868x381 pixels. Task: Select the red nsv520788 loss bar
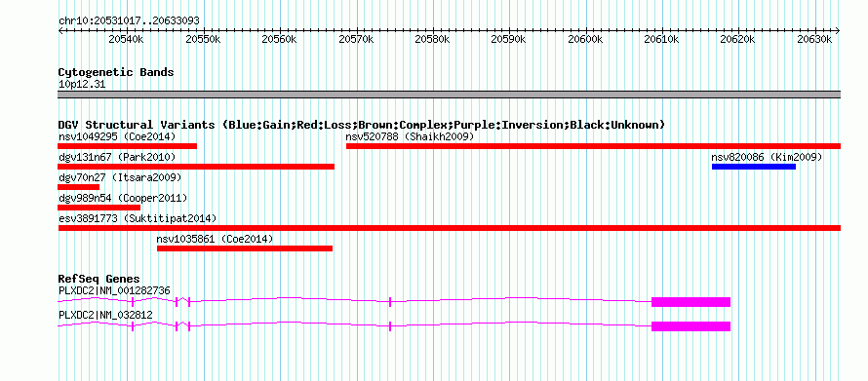coord(593,146)
